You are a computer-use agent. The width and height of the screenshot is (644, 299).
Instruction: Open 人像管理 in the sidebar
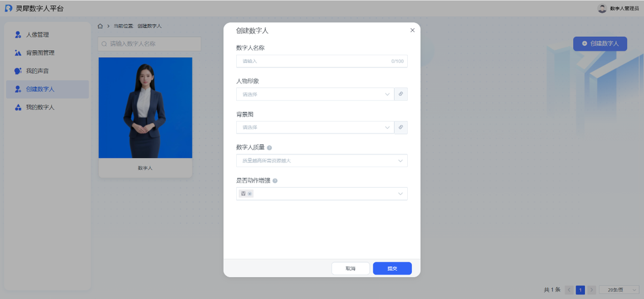click(37, 35)
